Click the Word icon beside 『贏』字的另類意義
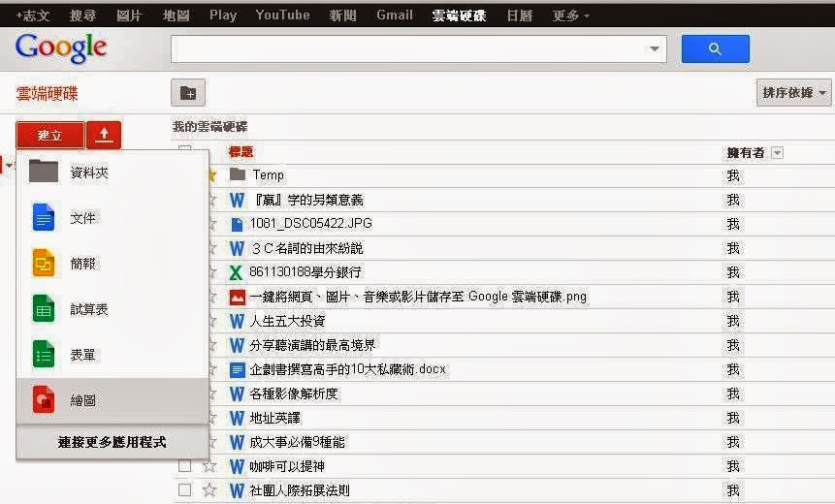This screenshot has height=504, width=835. tap(237, 200)
